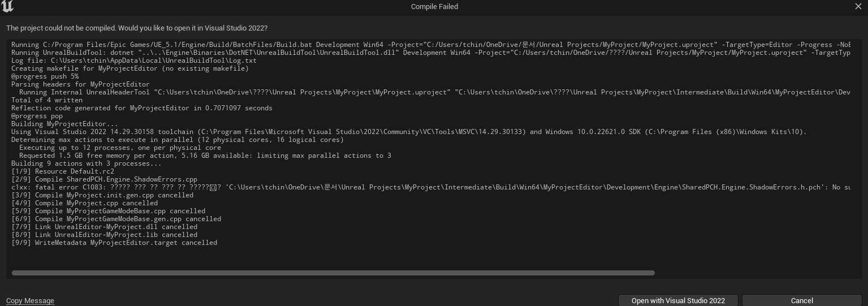Click the 'fatal error C1083' line

click(431, 187)
